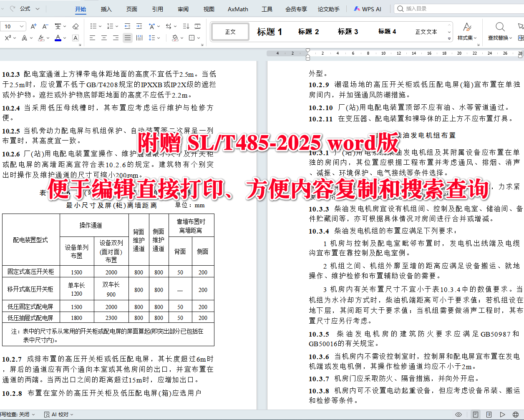Switch to page layout view in status bar
Viewport: 524px width, 420px height.
click(475, 415)
